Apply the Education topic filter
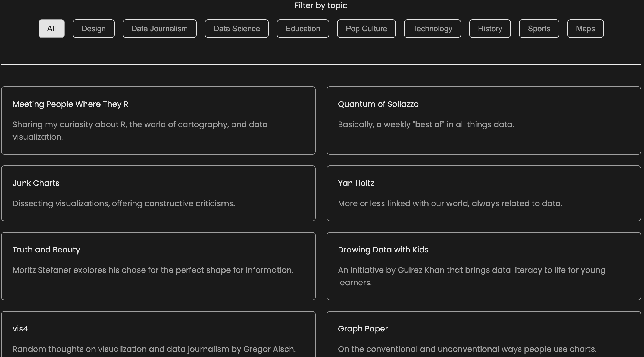The image size is (644, 357). (303, 29)
